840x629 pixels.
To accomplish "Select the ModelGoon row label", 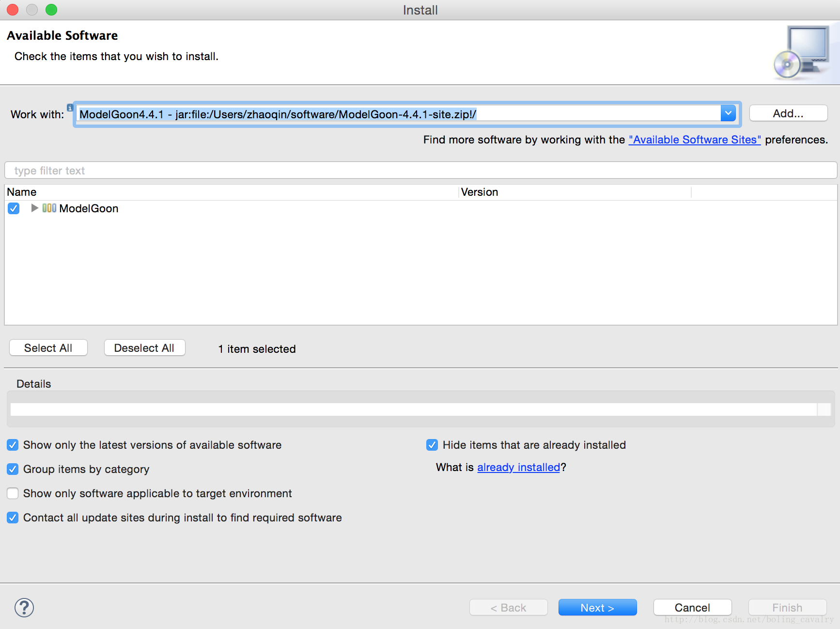I will click(x=89, y=208).
